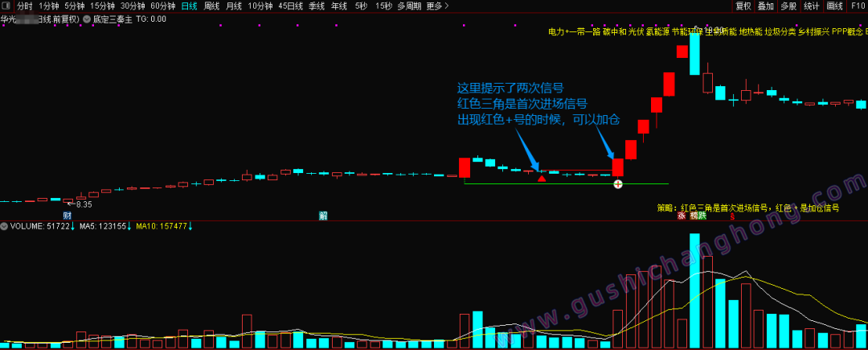Click the 底定三秦主 indicator name
The image size is (868, 350).
(x=112, y=19)
